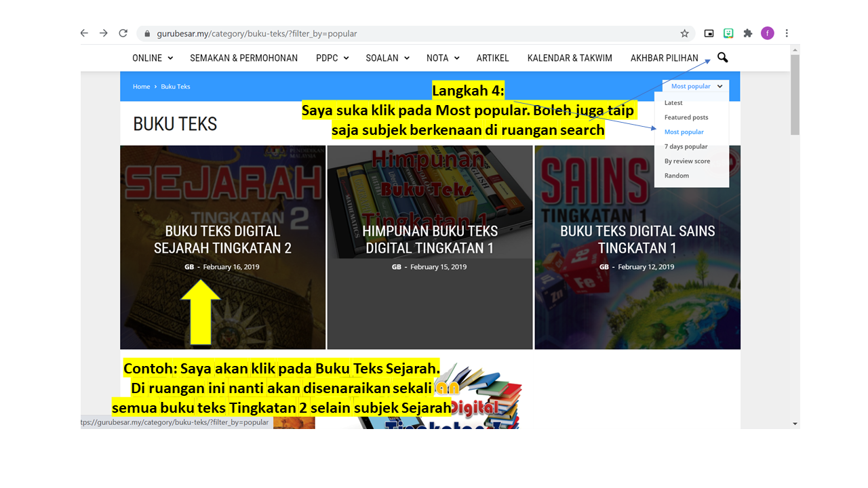Open Buku Teks Digital Sains Tingkatan 1 title
868x488 pixels.
coord(637,239)
